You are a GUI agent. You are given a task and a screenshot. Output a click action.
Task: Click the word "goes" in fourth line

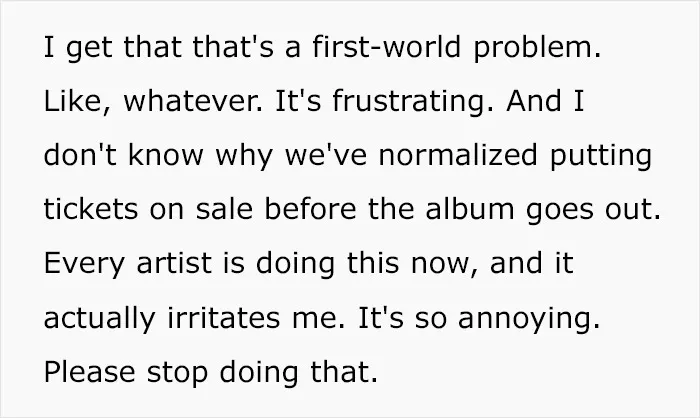click(x=559, y=211)
